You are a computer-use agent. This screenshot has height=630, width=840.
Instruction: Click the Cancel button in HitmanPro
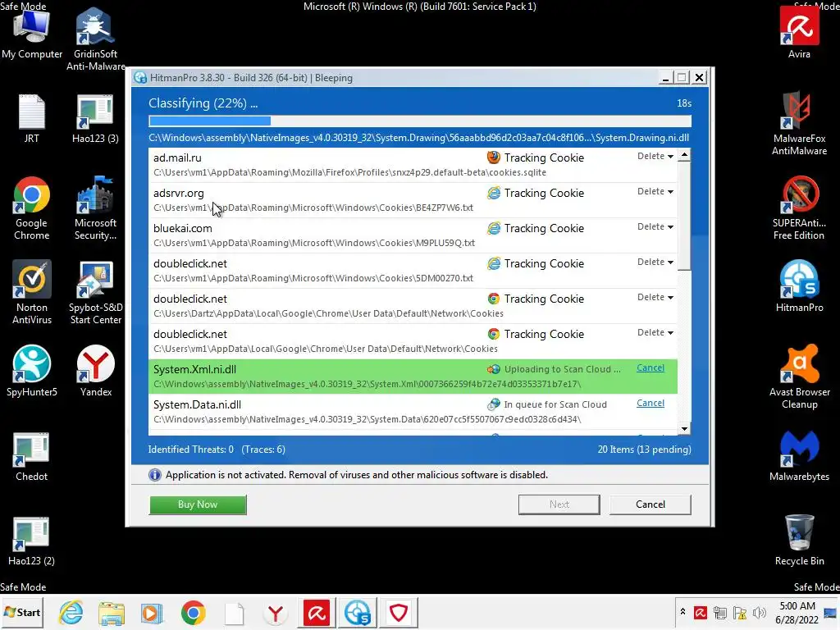pyautogui.click(x=651, y=504)
